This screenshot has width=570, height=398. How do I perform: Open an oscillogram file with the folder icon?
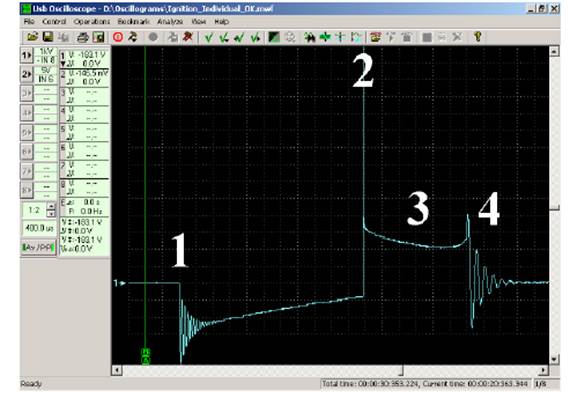pos(32,37)
